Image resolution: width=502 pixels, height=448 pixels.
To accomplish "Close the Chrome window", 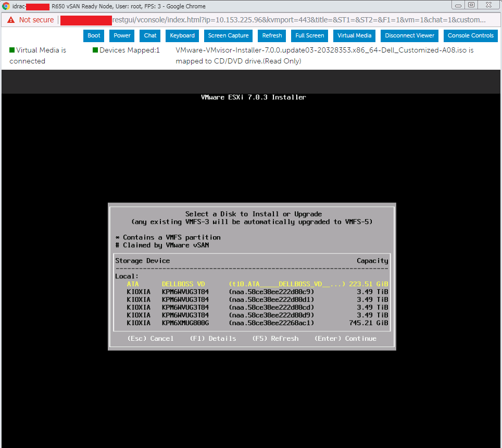I will click(488, 5).
